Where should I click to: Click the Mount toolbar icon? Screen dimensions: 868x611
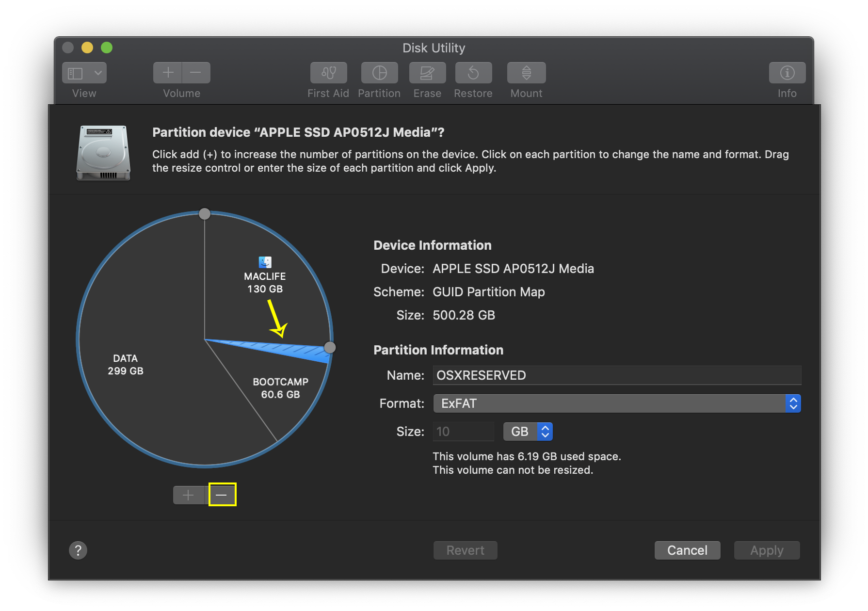pos(526,73)
